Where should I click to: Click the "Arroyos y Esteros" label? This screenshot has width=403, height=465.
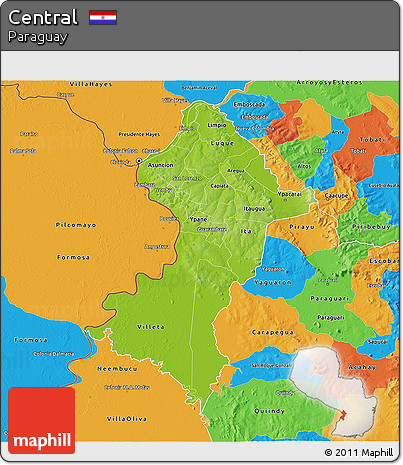tap(329, 82)
